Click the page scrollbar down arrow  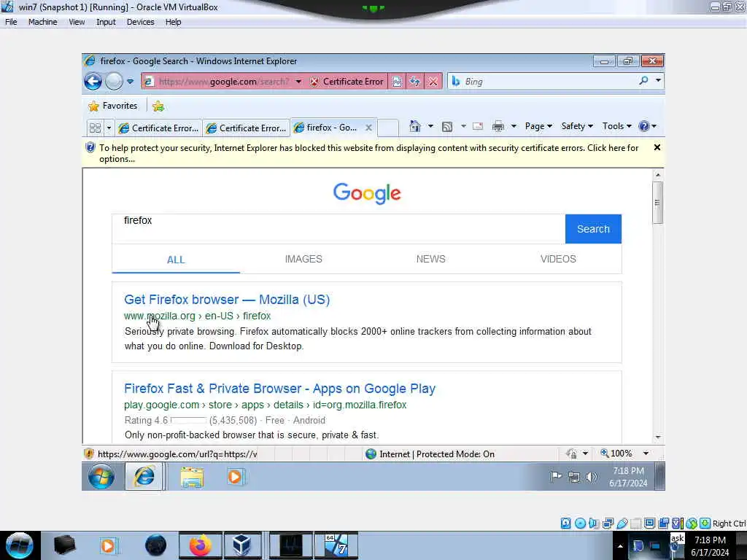coord(658,437)
